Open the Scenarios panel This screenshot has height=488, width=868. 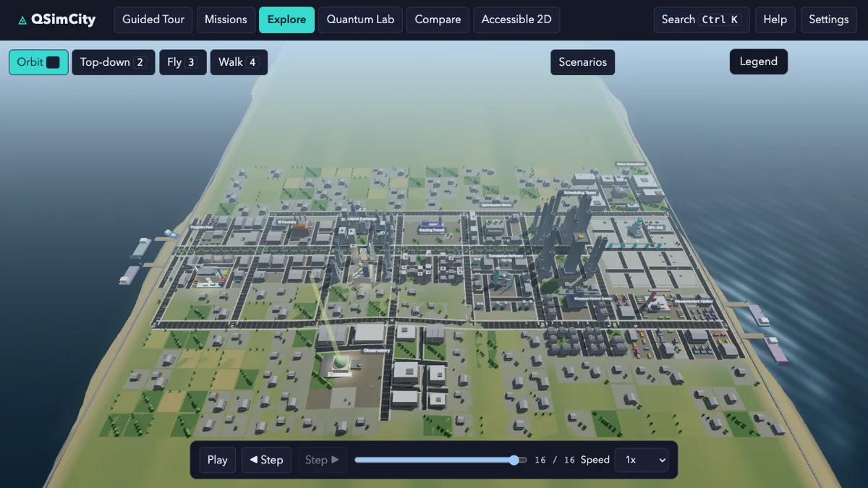coord(582,62)
